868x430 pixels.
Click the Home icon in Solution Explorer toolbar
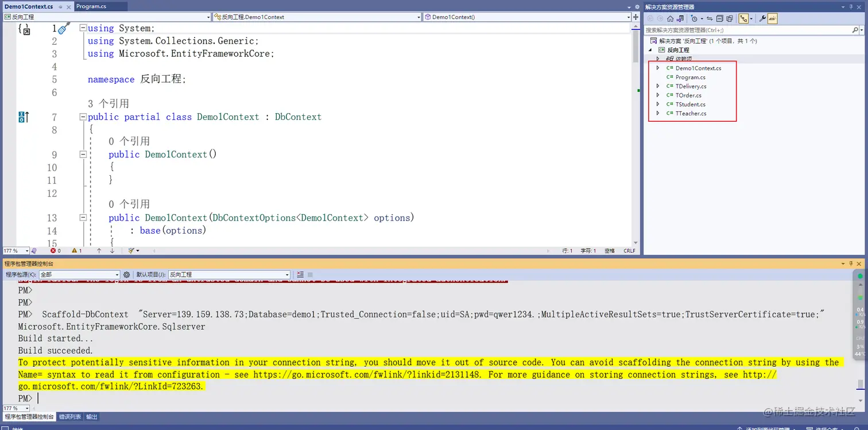[670, 18]
